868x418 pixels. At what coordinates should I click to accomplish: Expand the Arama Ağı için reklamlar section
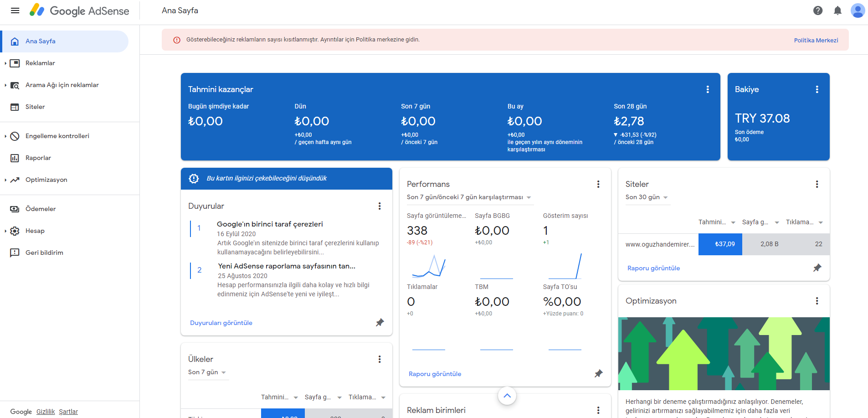coord(5,85)
